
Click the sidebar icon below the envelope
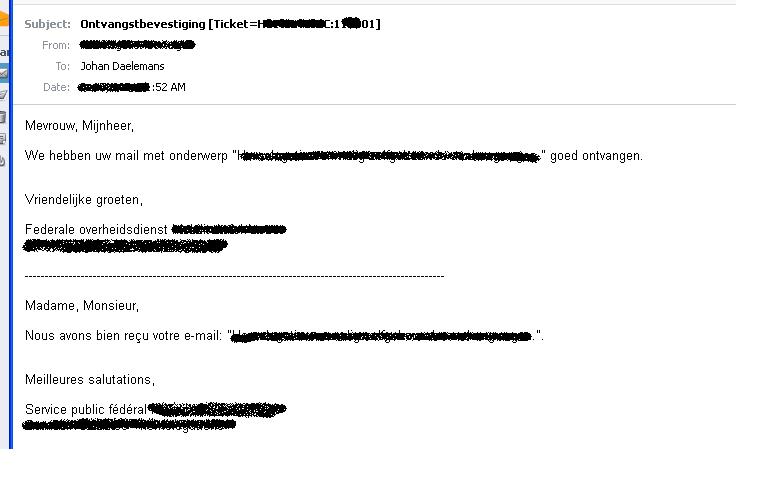4,95
